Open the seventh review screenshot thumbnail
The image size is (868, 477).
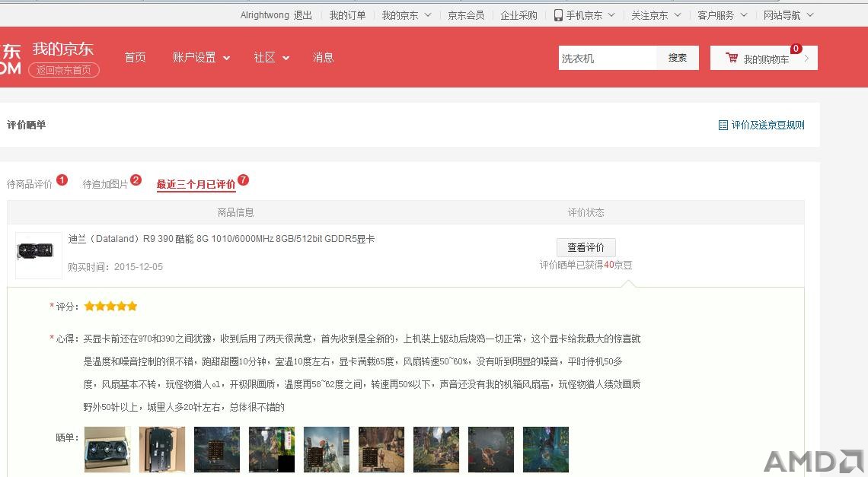(x=436, y=450)
